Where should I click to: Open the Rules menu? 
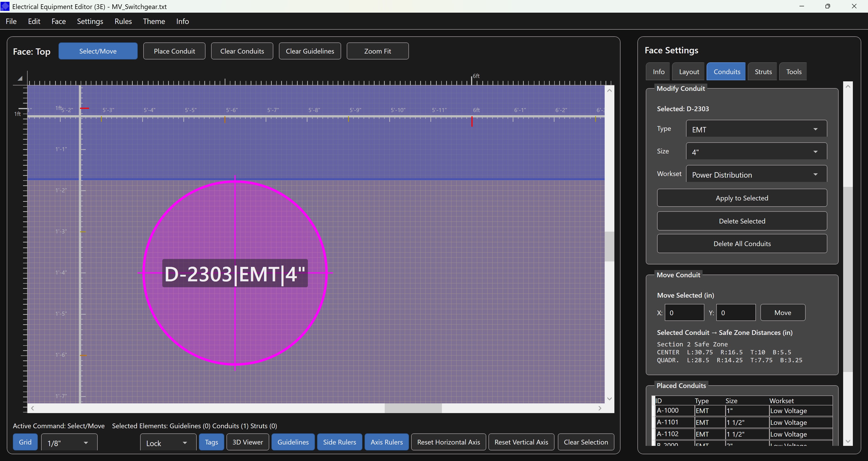tap(123, 21)
